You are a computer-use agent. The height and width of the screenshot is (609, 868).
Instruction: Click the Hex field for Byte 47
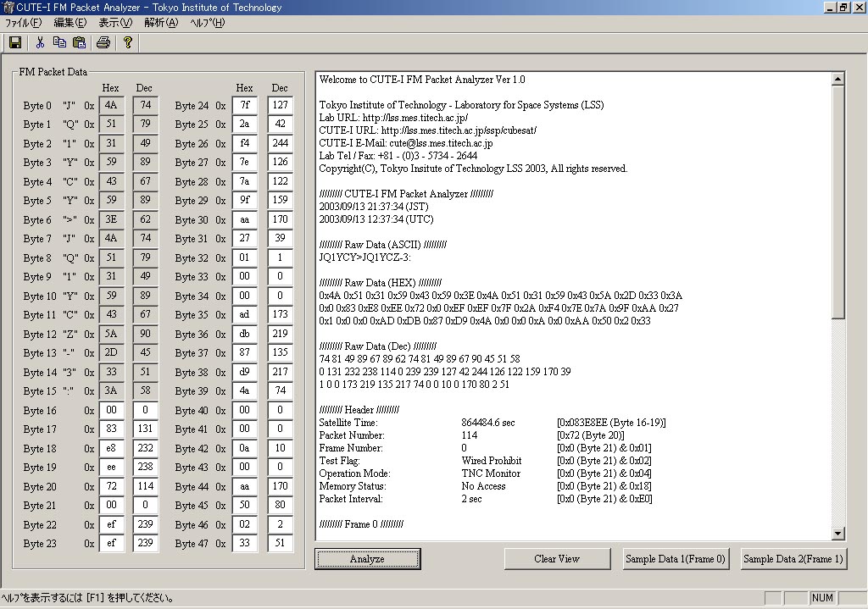click(245, 544)
